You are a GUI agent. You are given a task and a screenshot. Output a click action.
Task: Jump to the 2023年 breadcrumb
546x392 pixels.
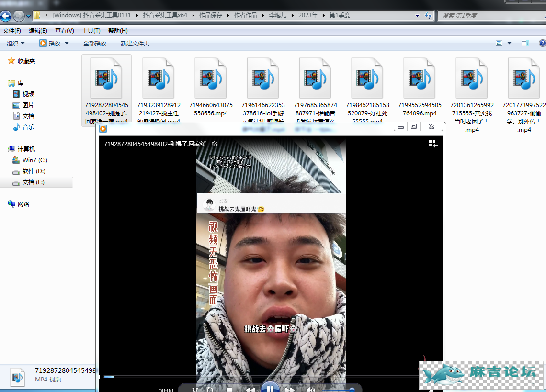tap(308, 15)
